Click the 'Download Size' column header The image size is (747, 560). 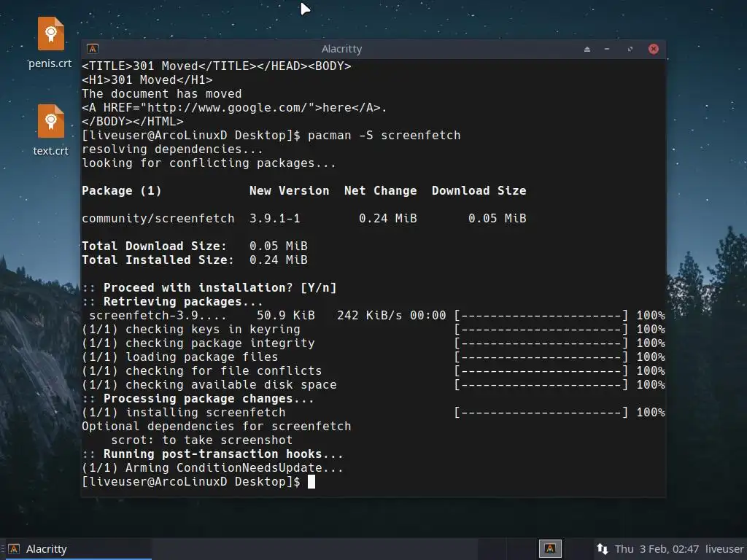point(479,190)
